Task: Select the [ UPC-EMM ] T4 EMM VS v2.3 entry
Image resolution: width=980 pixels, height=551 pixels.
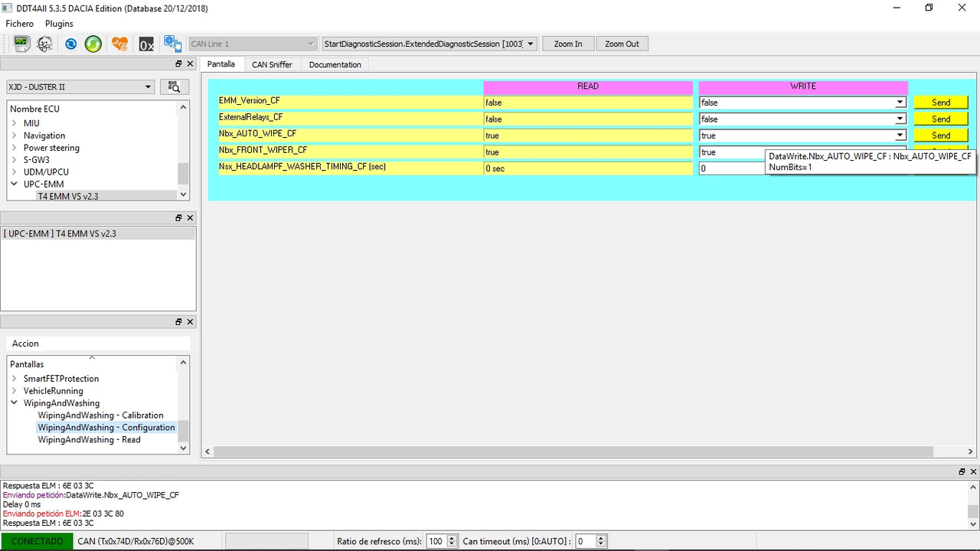Action: point(98,233)
